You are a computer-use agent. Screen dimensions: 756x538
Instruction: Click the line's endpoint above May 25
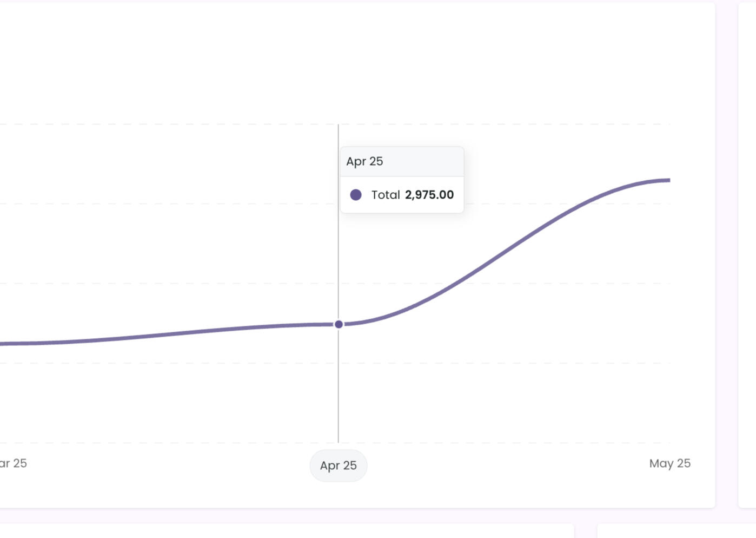(x=668, y=180)
